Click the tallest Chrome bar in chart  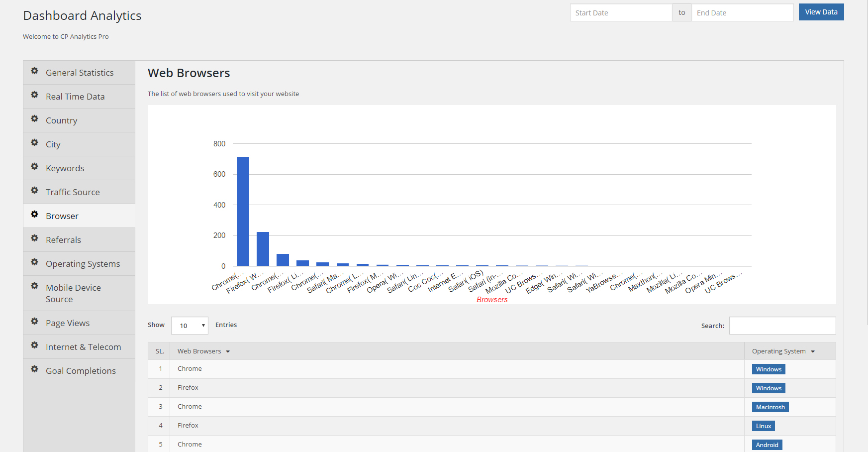tap(243, 212)
